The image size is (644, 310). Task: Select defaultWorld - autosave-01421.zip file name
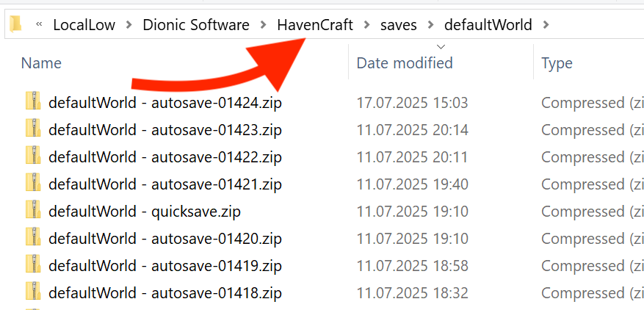[165, 184]
